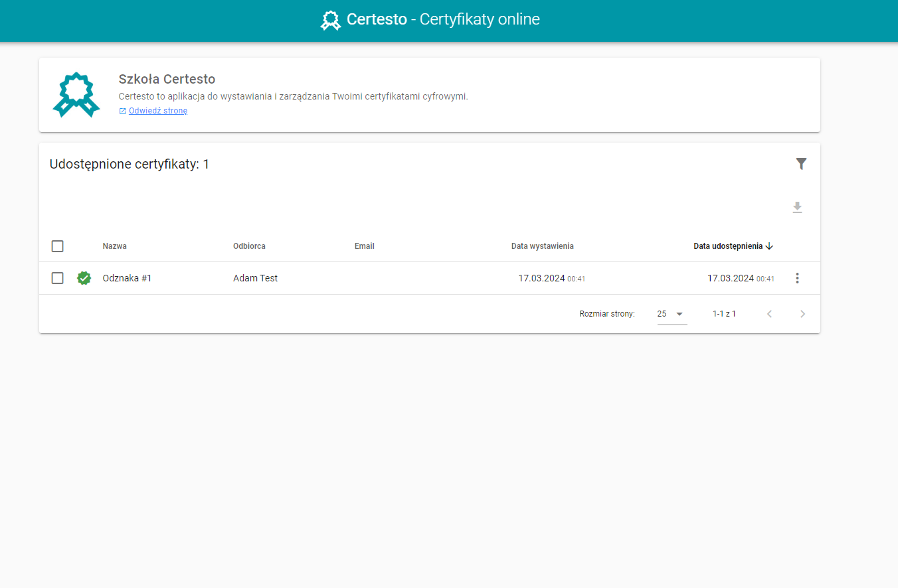Image resolution: width=898 pixels, height=588 pixels.
Task: Click the Szkoła Certesto heading
Action: click(x=167, y=79)
